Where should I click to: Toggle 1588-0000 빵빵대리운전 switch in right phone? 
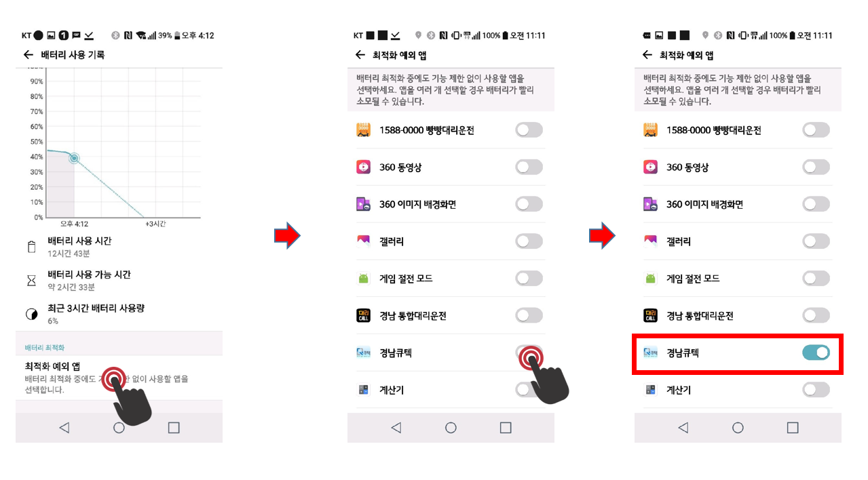click(x=816, y=129)
